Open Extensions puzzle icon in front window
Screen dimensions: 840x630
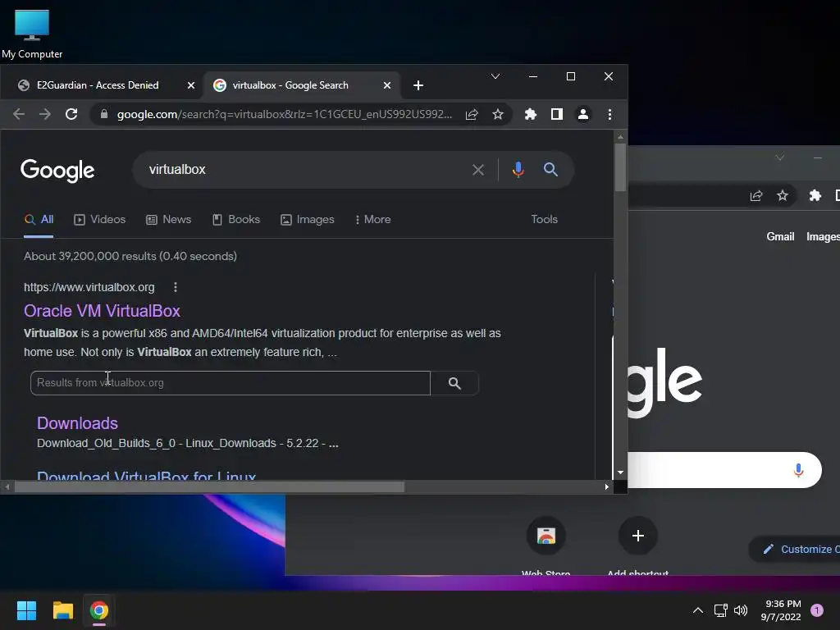pyautogui.click(x=531, y=114)
